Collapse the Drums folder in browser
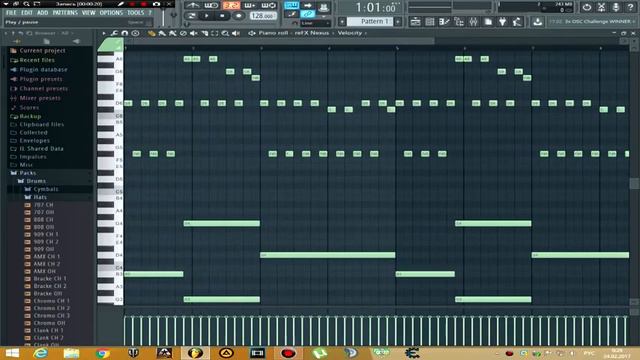This screenshot has height=360, width=640. point(36,181)
